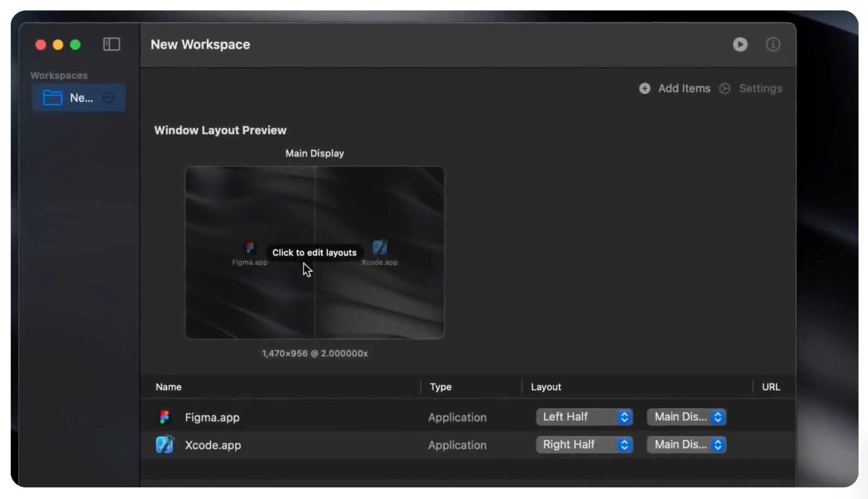The height and width of the screenshot is (499, 868).
Task: Click the Xcode.app icon in layout preview
Action: 380,248
